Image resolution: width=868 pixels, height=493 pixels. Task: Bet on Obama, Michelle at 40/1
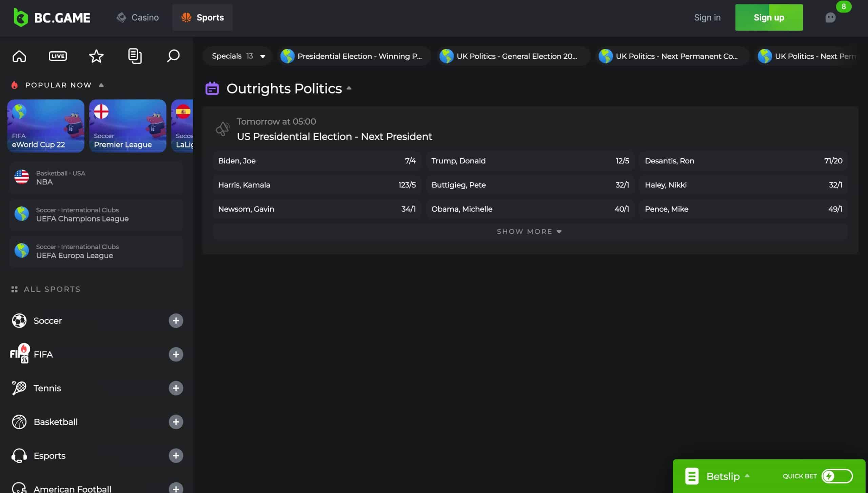coord(530,209)
